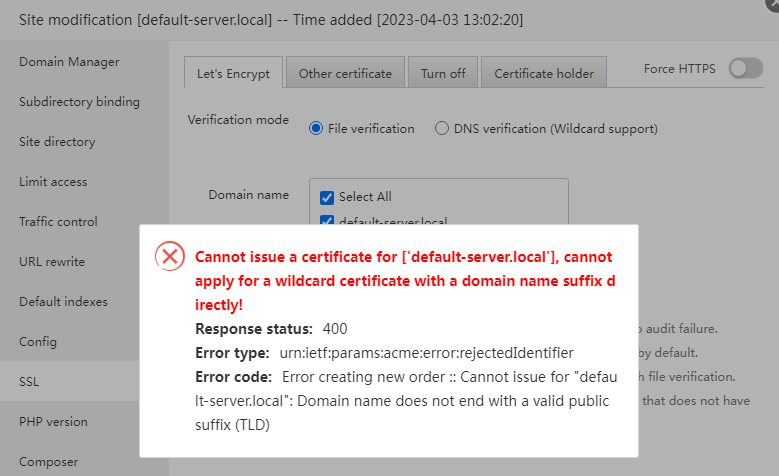Go to Subdirectory binding section

[x=79, y=102]
